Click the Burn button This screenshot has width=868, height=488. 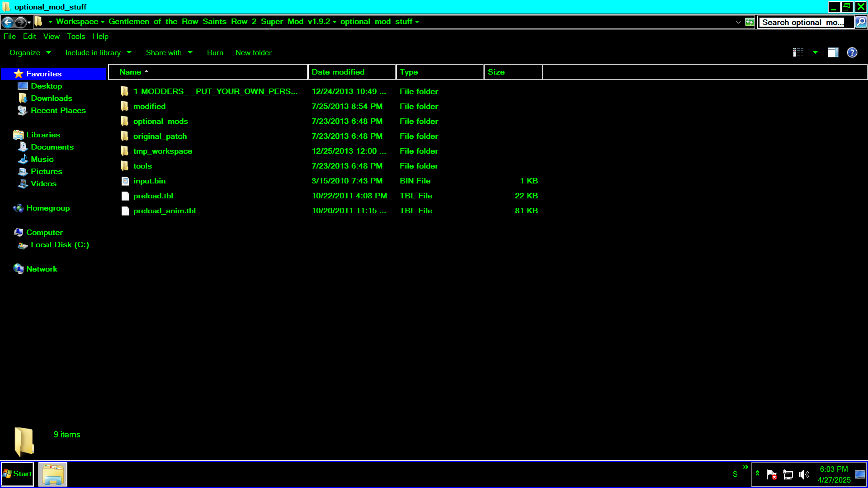(x=215, y=53)
